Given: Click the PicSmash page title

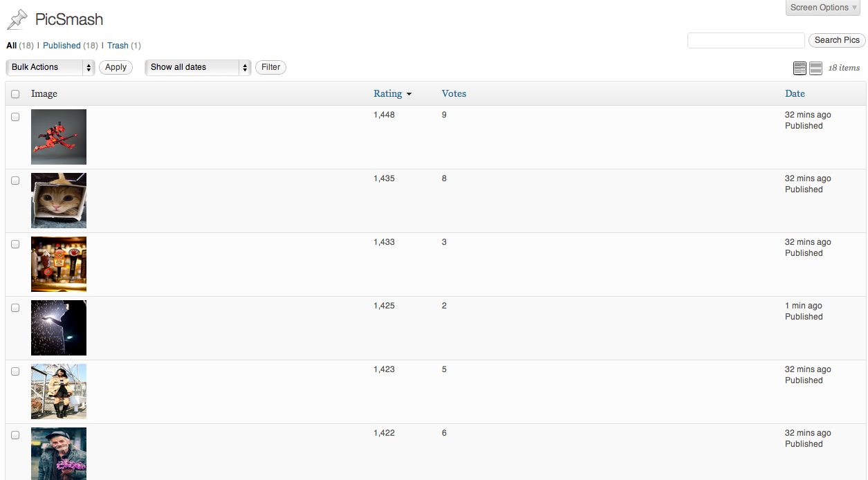Looking at the screenshot, I should (69, 19).
